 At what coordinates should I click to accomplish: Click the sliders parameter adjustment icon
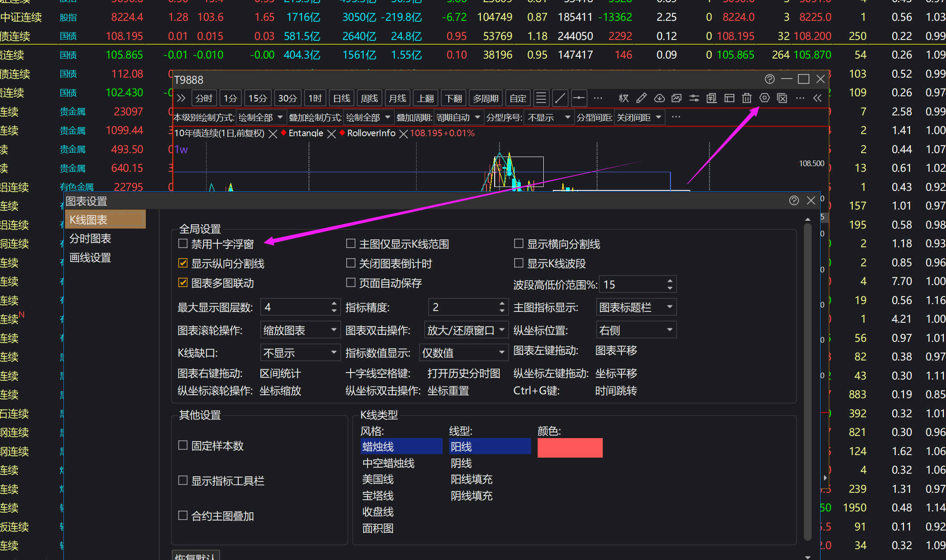coord(694,98)
